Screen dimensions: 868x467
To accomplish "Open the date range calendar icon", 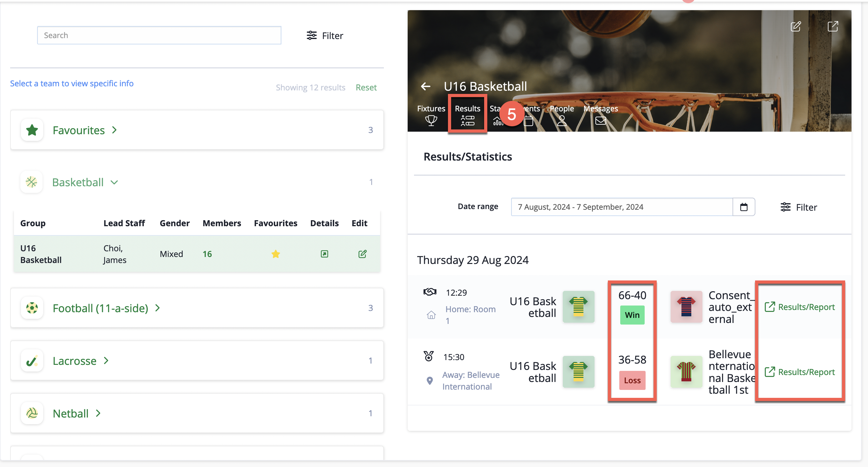I will 744,207.
